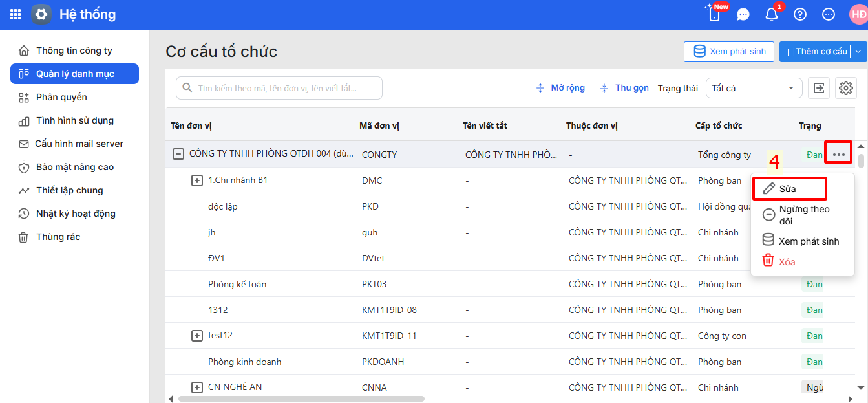The image size is (868, 403).
Task: Expand the test12 unit row
Action: point(197,336)
